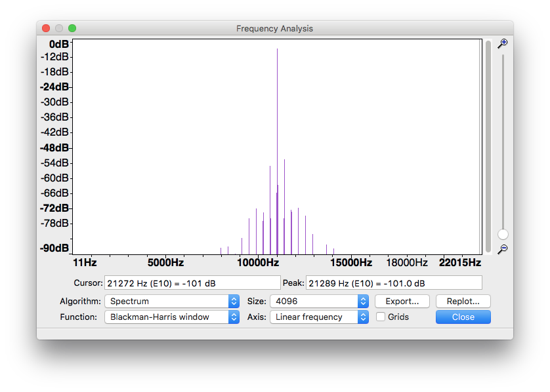Click the -72dB scale label
Screen dimensions: 550x392
pyautogui.click(x=54, y=208)
